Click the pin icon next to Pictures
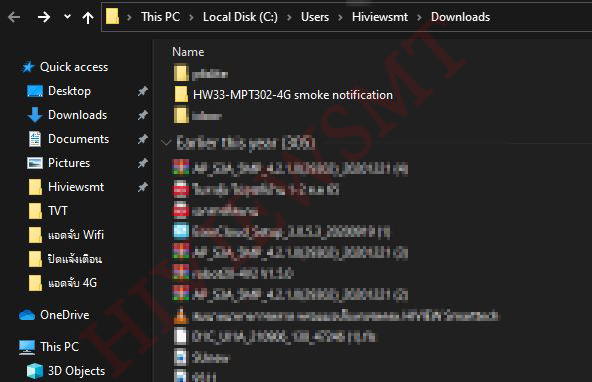The width and height of the screenshot is (592, 382). [142, 163]
